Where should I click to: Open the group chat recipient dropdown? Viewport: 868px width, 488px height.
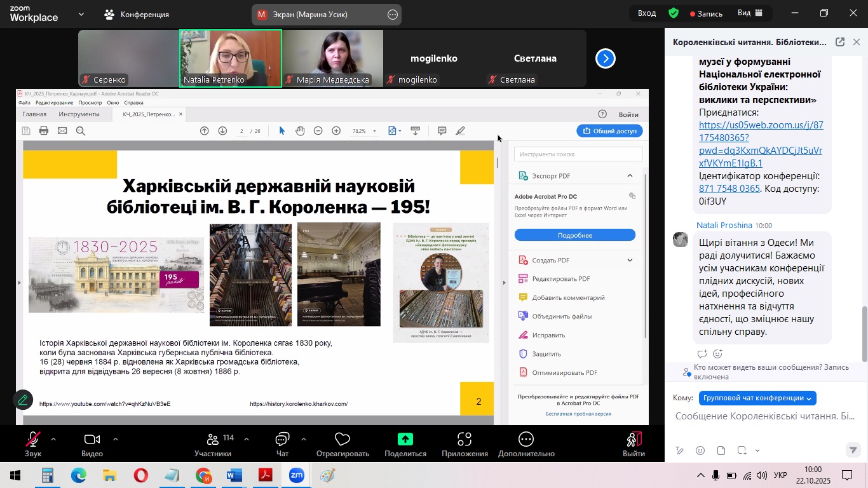[757, 398]
